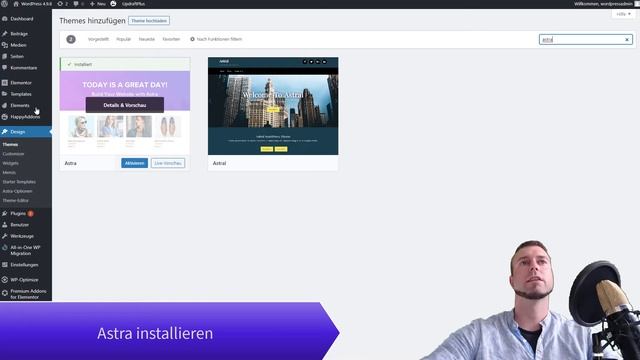Open Benutzer user icon in sidebar
Viewport: 640px width, 360px height.
pyautogui.click(x=4, y=225)
